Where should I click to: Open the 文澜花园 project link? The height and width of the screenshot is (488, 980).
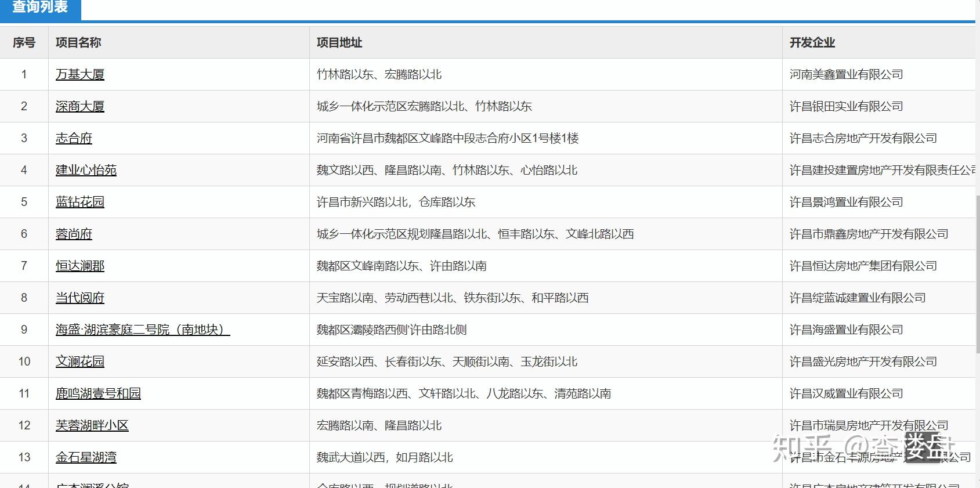coord(80,362)
